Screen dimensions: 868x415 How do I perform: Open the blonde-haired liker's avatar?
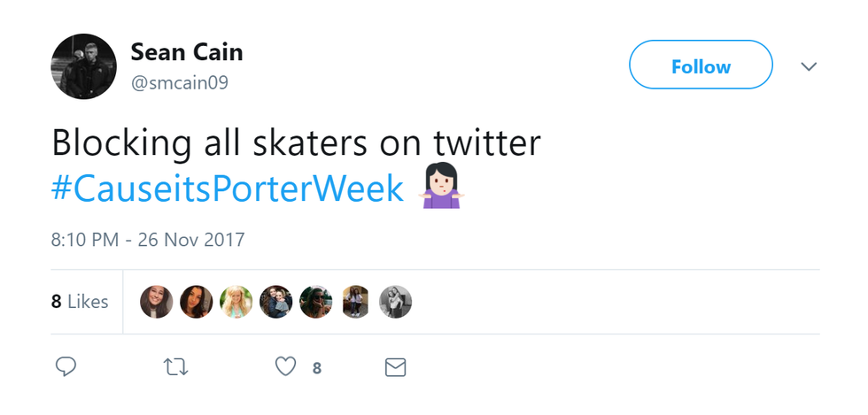[236, 302]
